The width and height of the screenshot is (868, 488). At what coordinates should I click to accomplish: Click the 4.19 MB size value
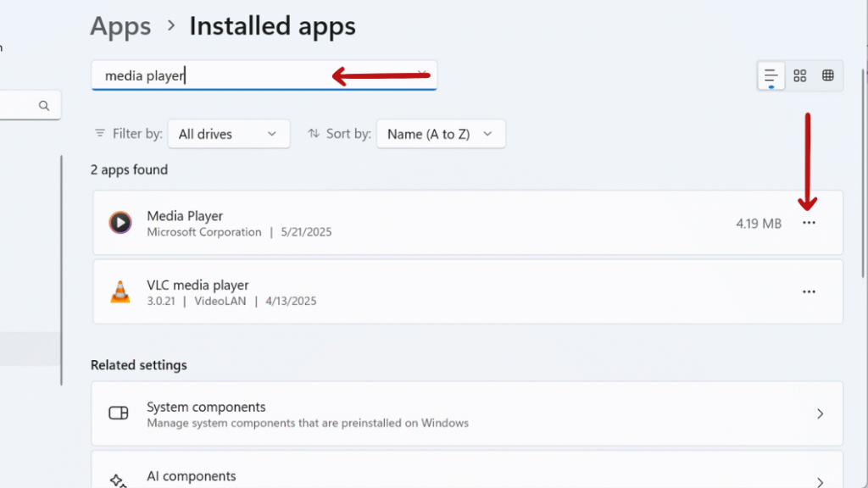coord(759,224)
